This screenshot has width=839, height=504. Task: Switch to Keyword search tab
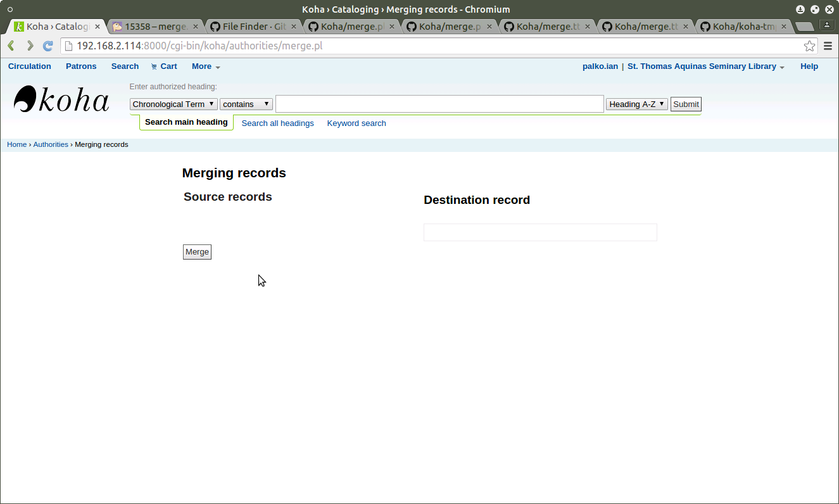(356, 123)
